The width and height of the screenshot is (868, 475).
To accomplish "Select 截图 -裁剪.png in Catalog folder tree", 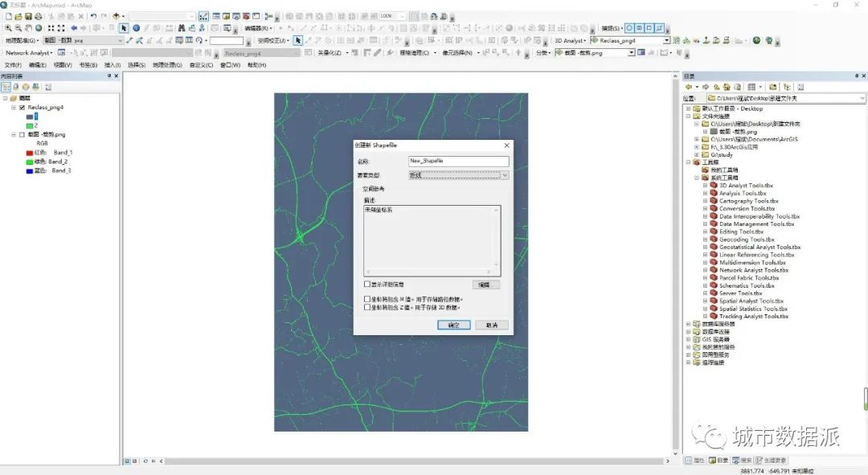I will click(737, 132).
